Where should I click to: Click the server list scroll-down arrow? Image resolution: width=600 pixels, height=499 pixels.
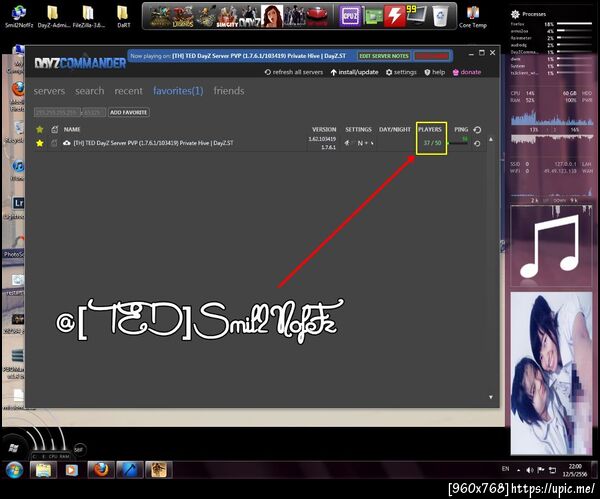coord(491,397)
